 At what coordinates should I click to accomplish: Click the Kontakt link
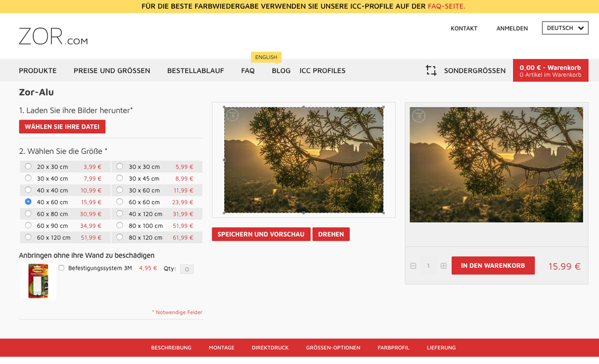tap(464, 28)
